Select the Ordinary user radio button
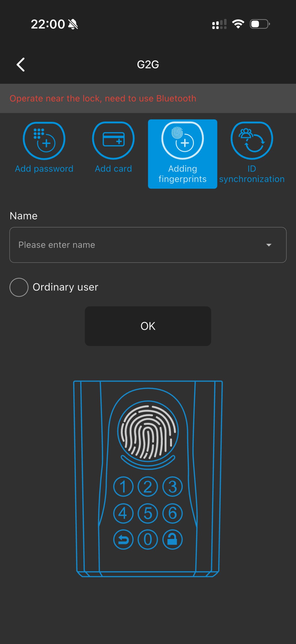The height and width of the screenshot is (644, 296). click(x=19, y=287)
